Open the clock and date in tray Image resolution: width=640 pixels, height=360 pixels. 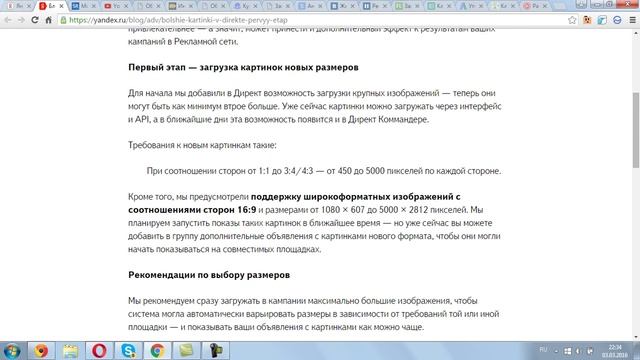click(x=615, y=351)
